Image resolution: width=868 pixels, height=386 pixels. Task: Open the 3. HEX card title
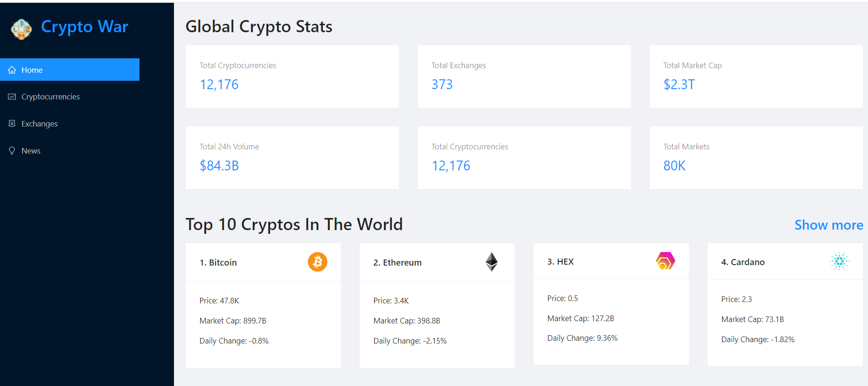tap(561, 262)
